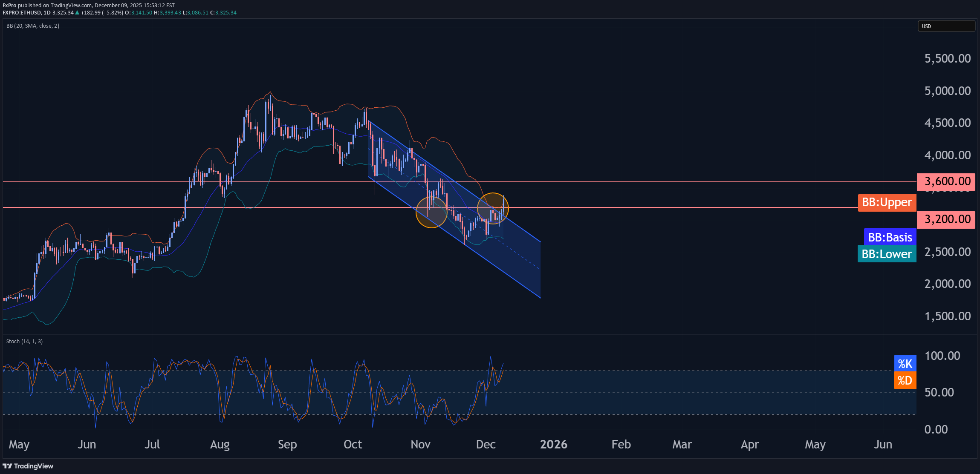This screenshot has height=474, width=980.
Task: Click the 100.00 stochastic scale label
Action: (942, 356)
